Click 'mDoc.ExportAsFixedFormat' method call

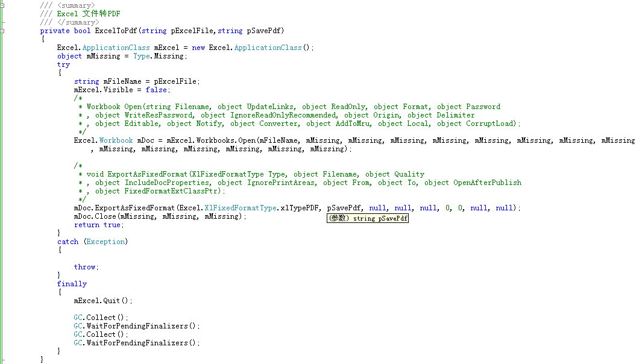click(124, 208)
